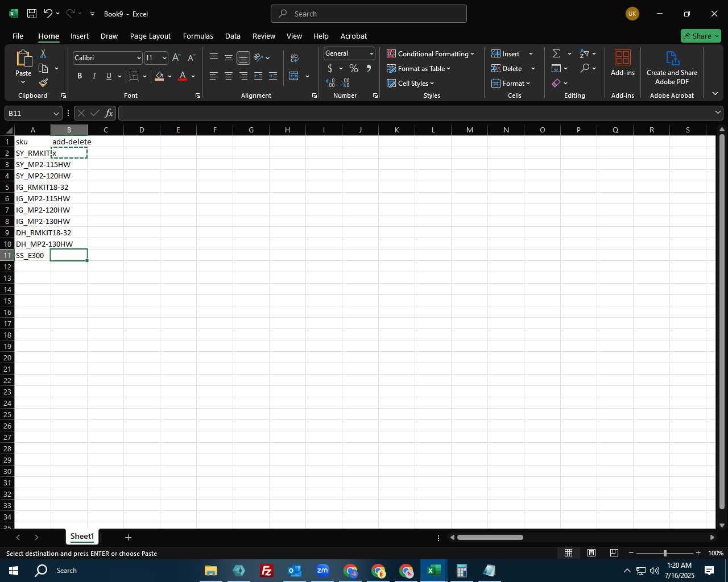The height and width of the screenshot is (582, 728).
Task: Add a new sheet with plus button
Action: 128,537
